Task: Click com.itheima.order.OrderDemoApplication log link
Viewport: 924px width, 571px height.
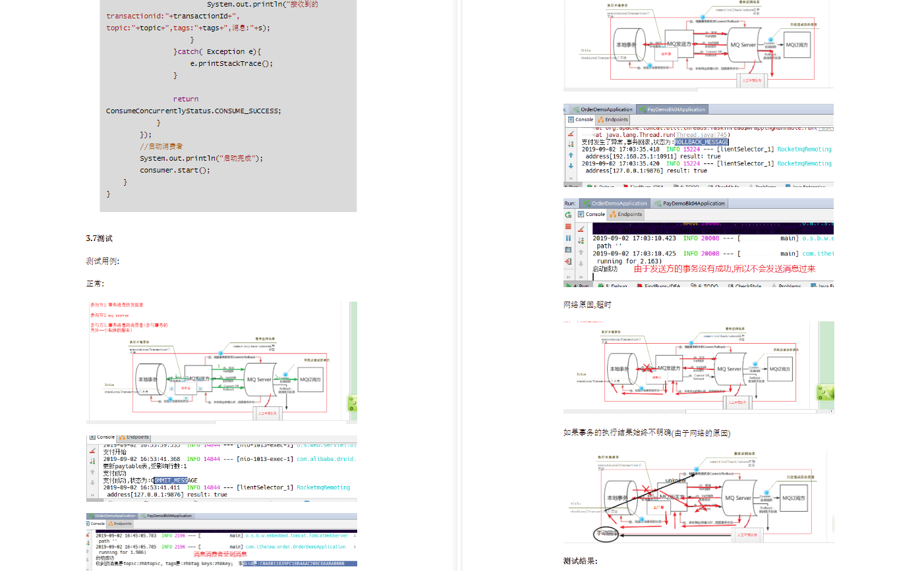Action: [296, 547]
